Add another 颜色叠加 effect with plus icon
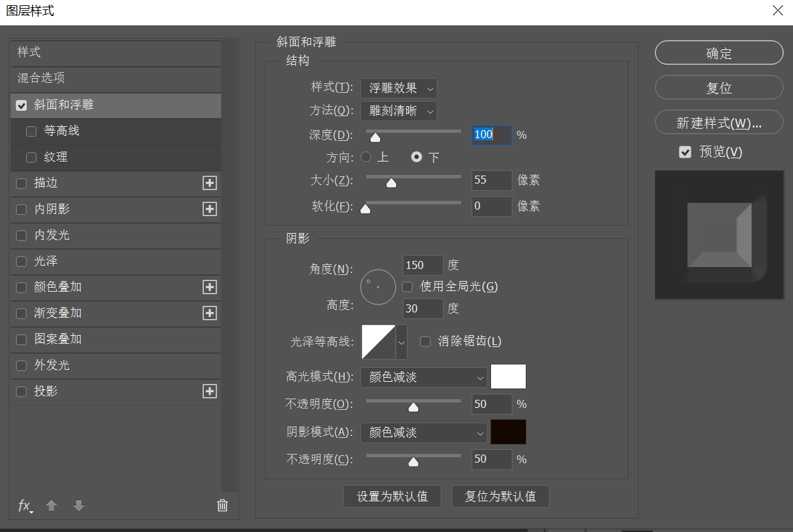793x532 pixels. [x=209, y=287]
